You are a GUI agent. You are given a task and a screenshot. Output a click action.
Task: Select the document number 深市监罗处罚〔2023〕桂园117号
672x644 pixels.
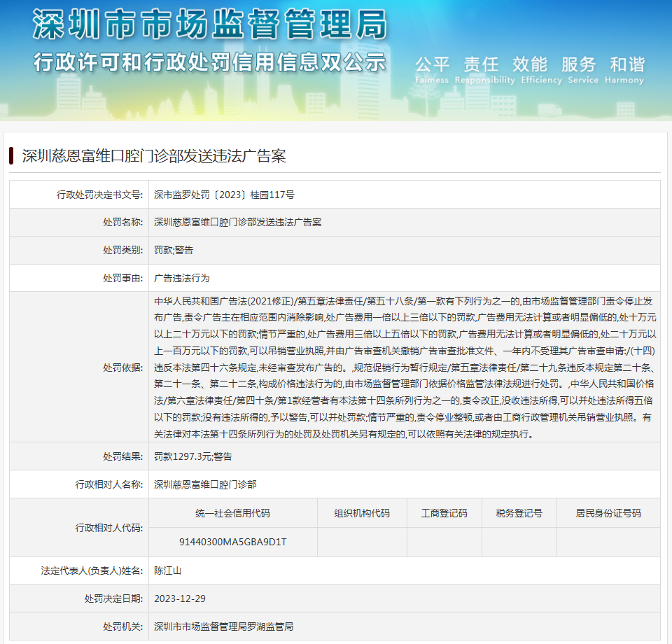(224, 195)
